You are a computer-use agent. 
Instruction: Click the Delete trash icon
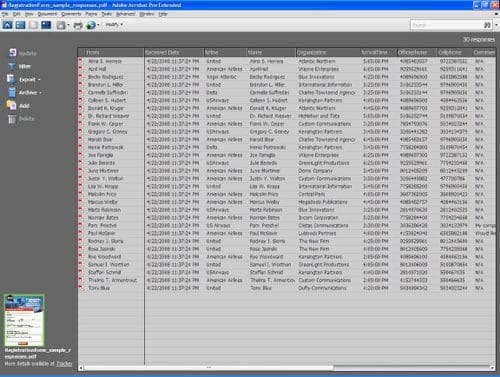pos(12,119)
